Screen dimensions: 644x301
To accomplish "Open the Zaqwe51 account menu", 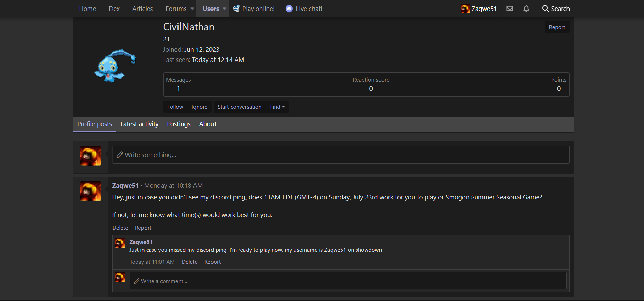I will tap(479, 9).
